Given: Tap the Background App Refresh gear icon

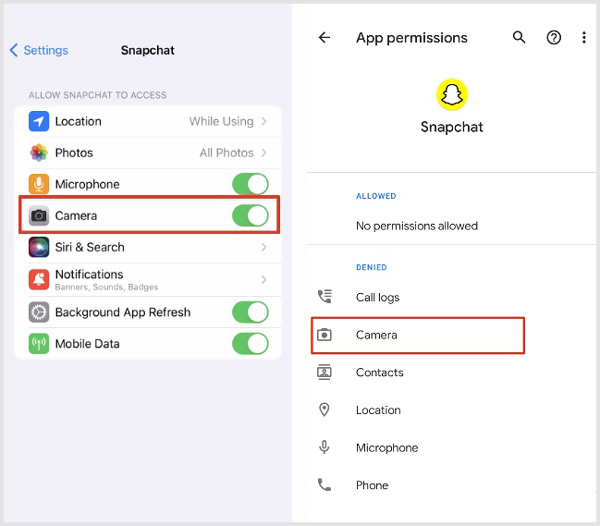Looking at the screenshot, I should click(x=39, y=312).
